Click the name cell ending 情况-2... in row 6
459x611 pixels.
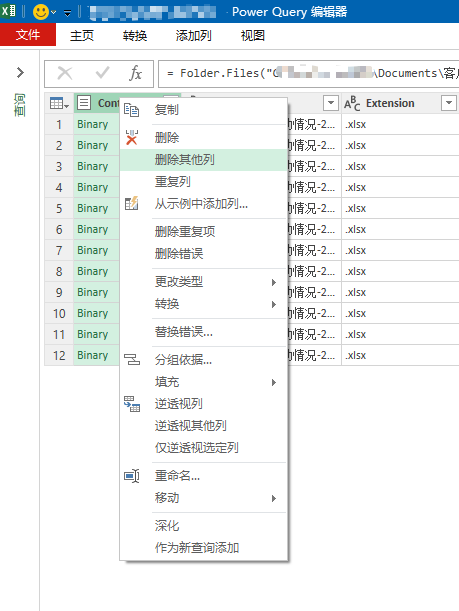pos(314,230)
